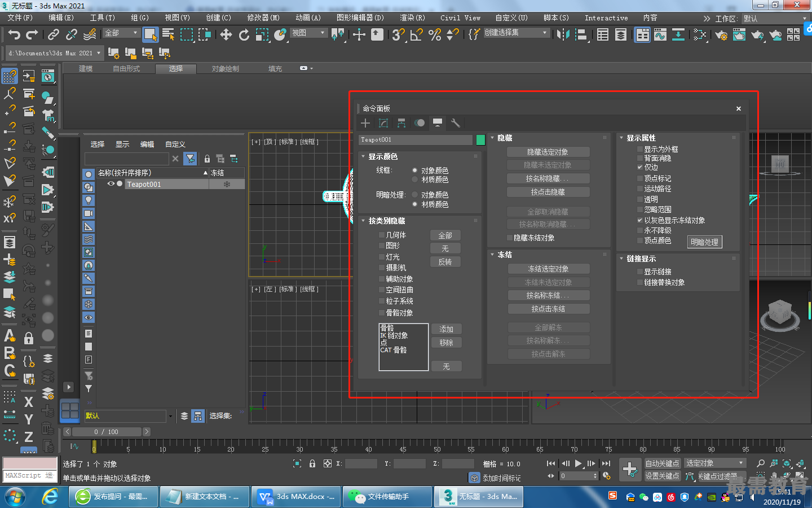This screenshot has width=812, height=508.
Task: Click the Undo arrow in main toolbar
Action: [14, 35]
